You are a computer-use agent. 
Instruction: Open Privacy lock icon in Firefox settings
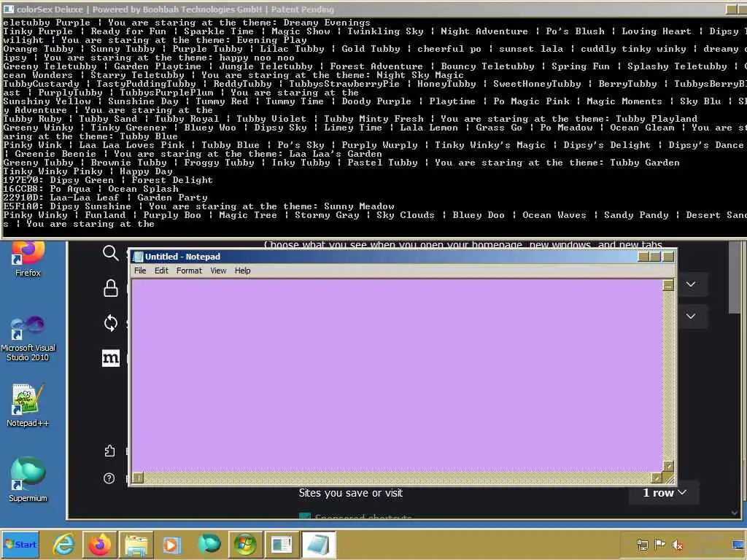click(111, 288)
